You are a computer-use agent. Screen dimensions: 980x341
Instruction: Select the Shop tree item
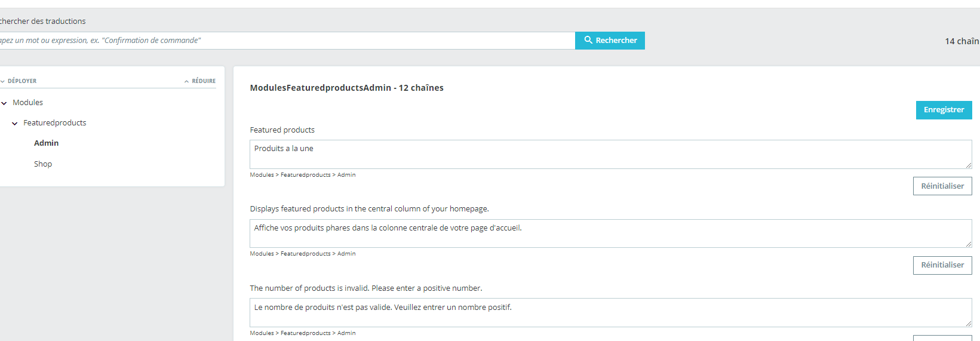coord(43,164)
